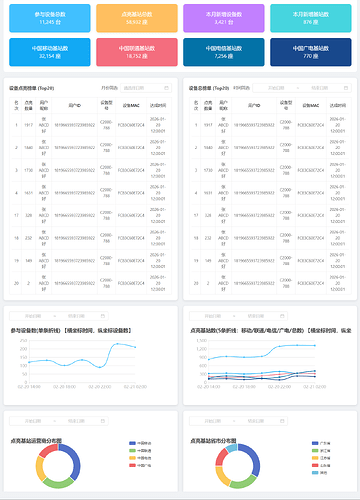Toggle 江苏省 legend in province donut
Screen dimensions: 360x500
click(x=321, y=458)
